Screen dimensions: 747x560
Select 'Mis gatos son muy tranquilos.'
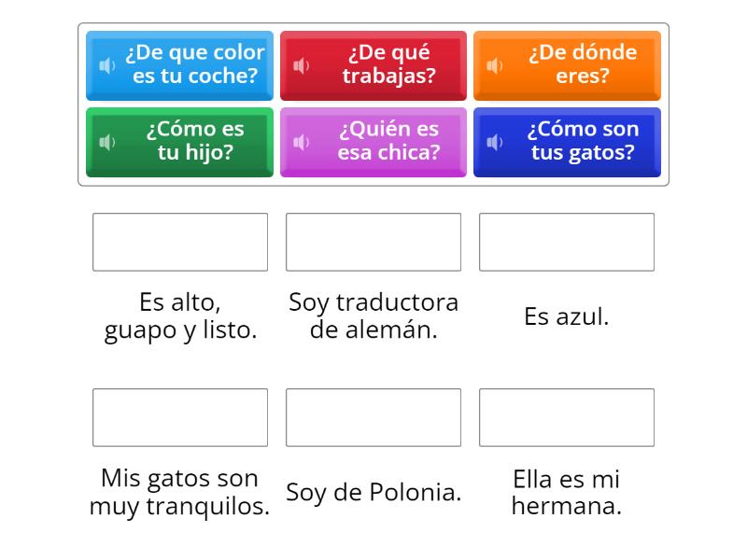180,492
